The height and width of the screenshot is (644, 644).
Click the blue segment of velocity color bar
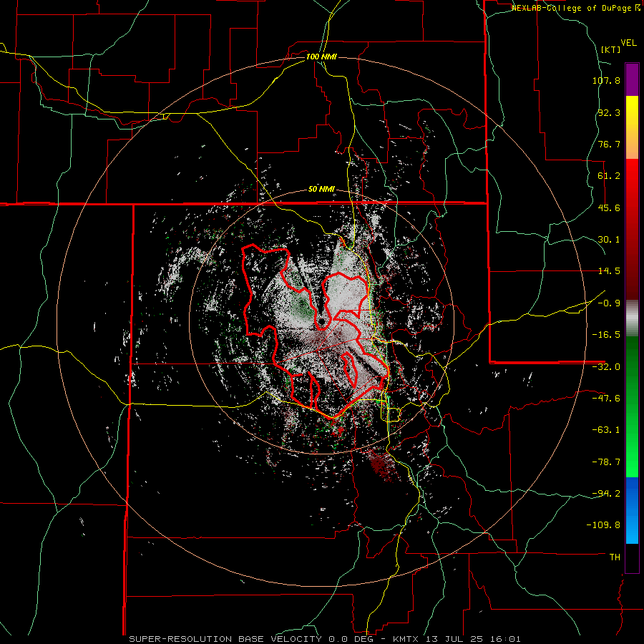[x=632, y=510]
